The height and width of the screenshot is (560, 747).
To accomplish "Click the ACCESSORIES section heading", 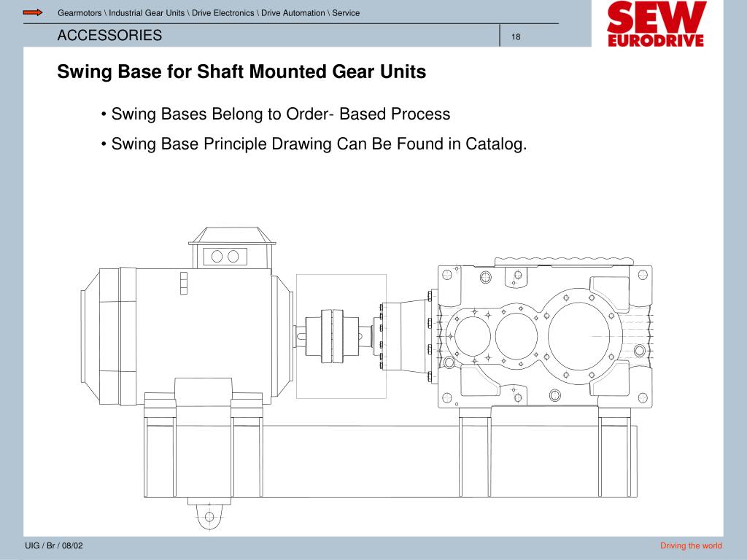I will tap(109, 35).
